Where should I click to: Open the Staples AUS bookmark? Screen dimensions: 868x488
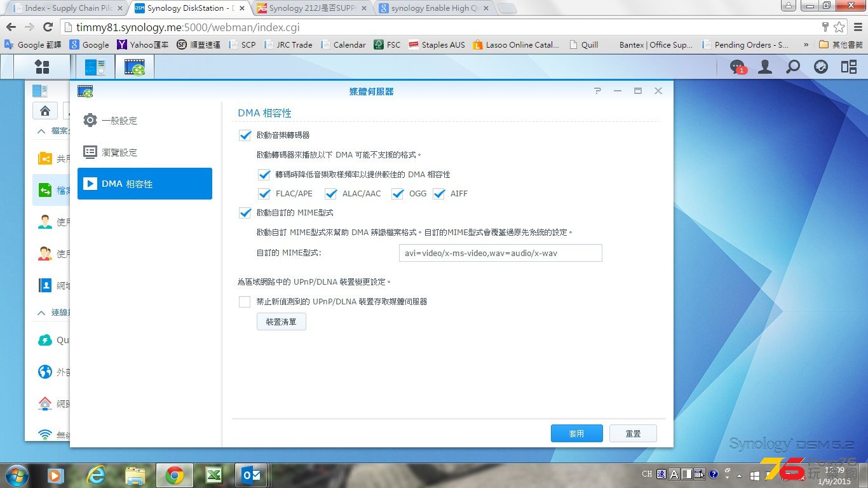pyautogui.click(x=437, y=44)
